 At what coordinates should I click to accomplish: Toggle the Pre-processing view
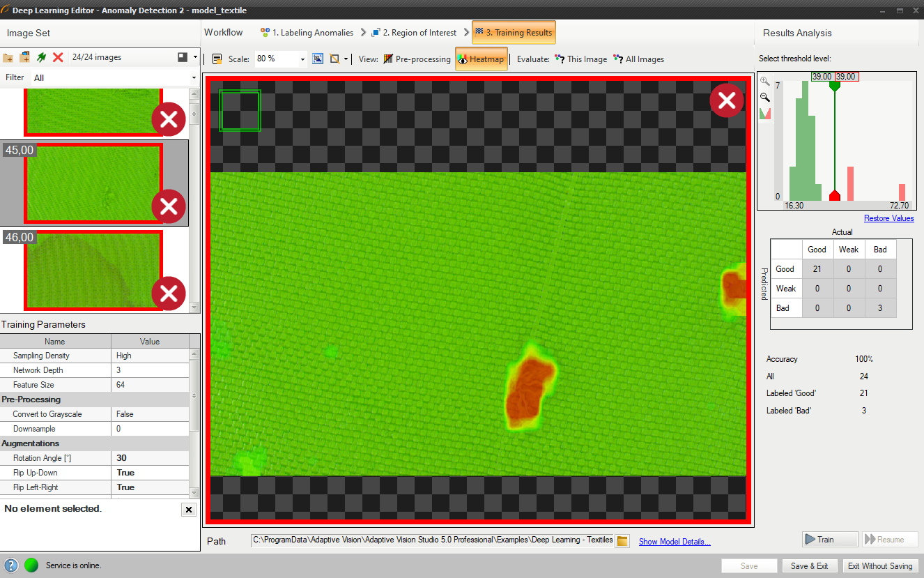pyautogui.click(x=417, y=59)
